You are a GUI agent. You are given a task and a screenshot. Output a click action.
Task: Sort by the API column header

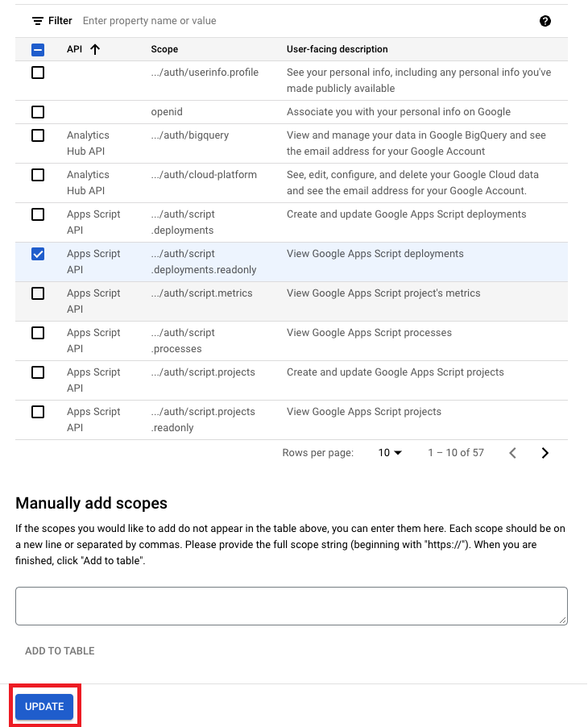pyautogui.click(x=75, y=49)
